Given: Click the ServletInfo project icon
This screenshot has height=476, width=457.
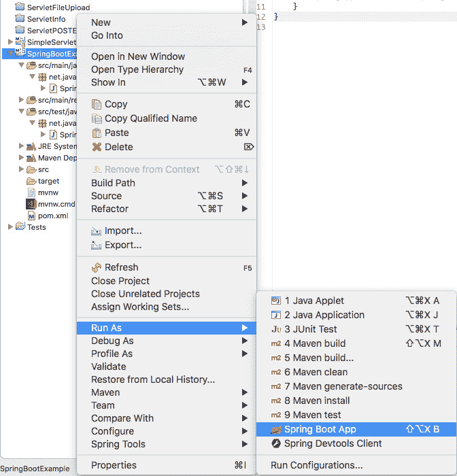Looking at the screenshot, I should pos(20,19).
